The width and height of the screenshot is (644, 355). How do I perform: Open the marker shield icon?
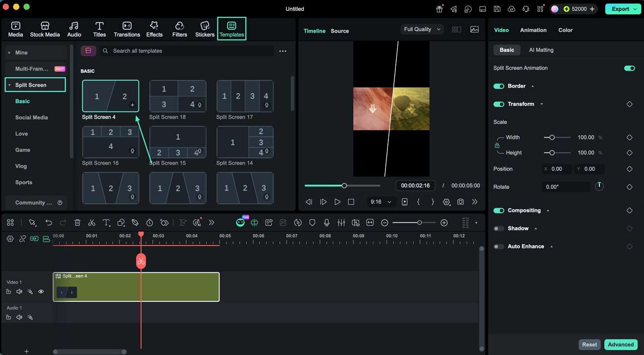click(x=312, y=223)
